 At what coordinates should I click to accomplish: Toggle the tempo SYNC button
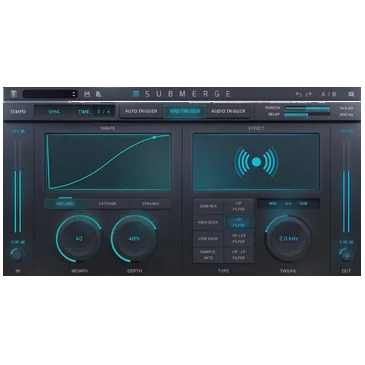coord(54,112)
